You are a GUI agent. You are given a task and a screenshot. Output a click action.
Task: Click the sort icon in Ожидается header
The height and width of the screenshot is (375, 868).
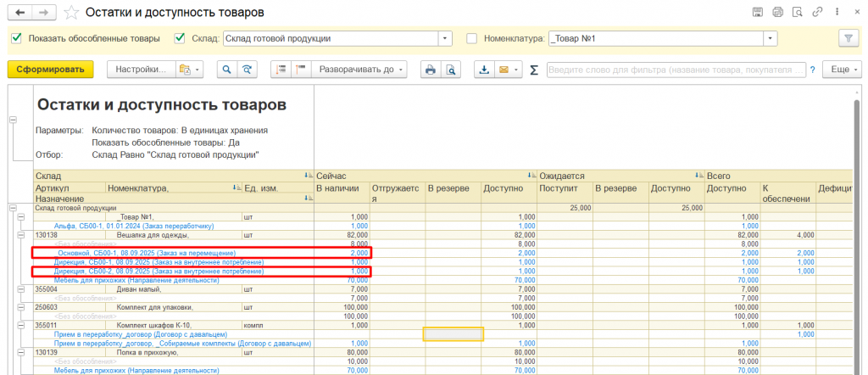pyautogui.click(x=699, y=176)
